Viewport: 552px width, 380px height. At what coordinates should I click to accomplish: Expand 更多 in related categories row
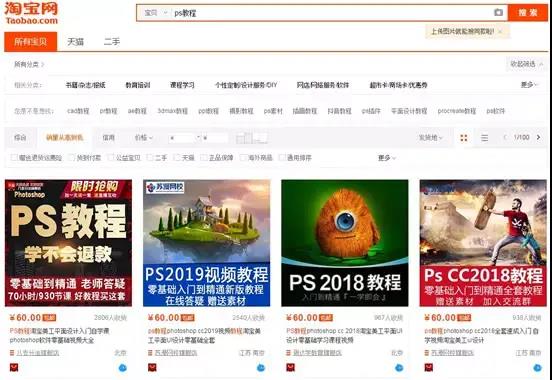(529, 85)
